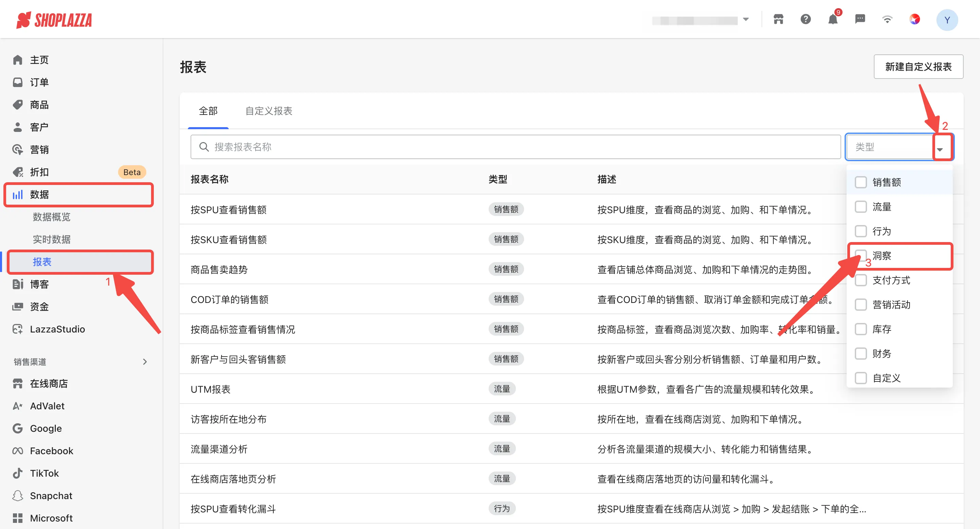This screenshot has width=980, height=529.
Task: Open the storefront icon in top bar
Action: coord(778,19)
